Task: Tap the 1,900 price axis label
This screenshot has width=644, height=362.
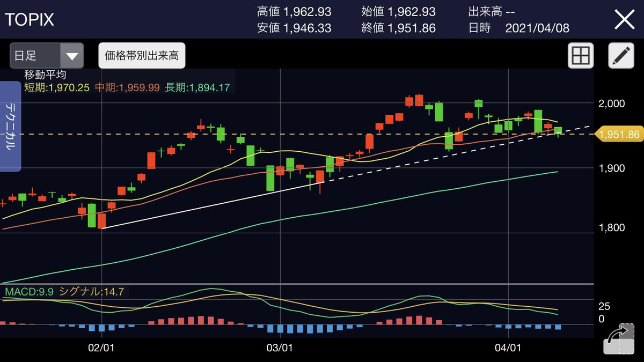Action: (x=612, y=168)
